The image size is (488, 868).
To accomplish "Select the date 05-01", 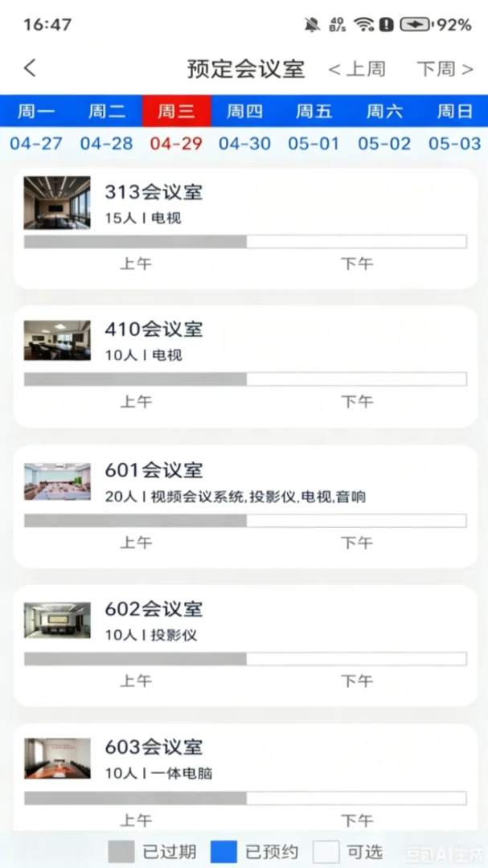I will (x=314, y=144).
